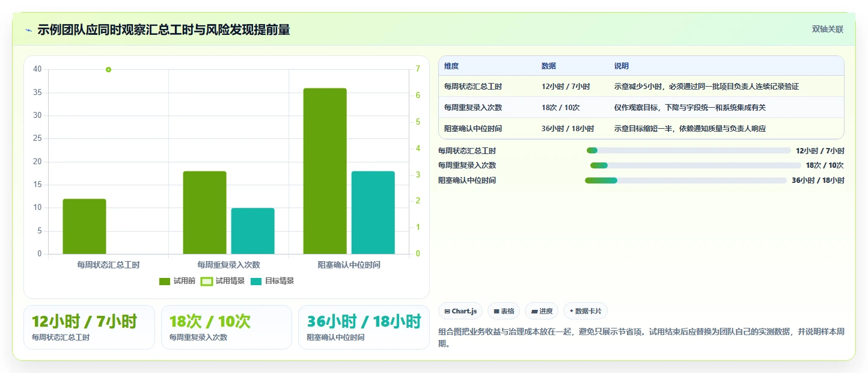Click the table cell 18次 / 10次

click(561, 108)
